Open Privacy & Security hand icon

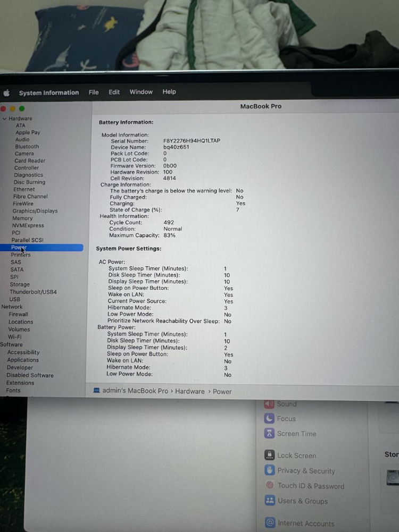pyautogui.click(x=270, y=470)
